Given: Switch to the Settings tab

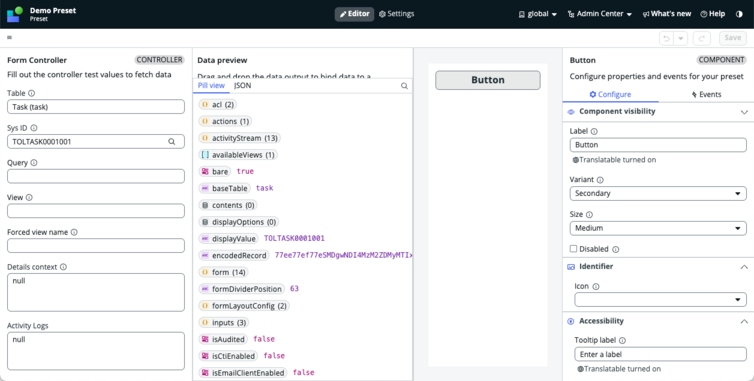Looking at the screenshot, I should [396, 14].
